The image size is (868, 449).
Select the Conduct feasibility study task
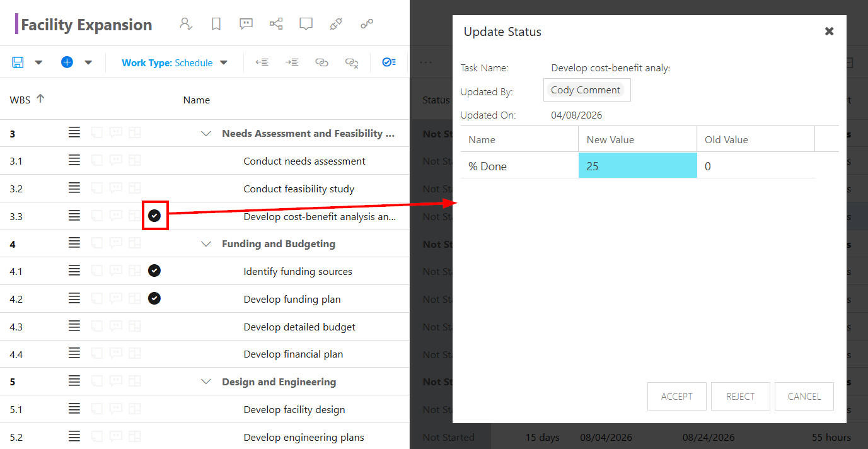tap(299, 189)
